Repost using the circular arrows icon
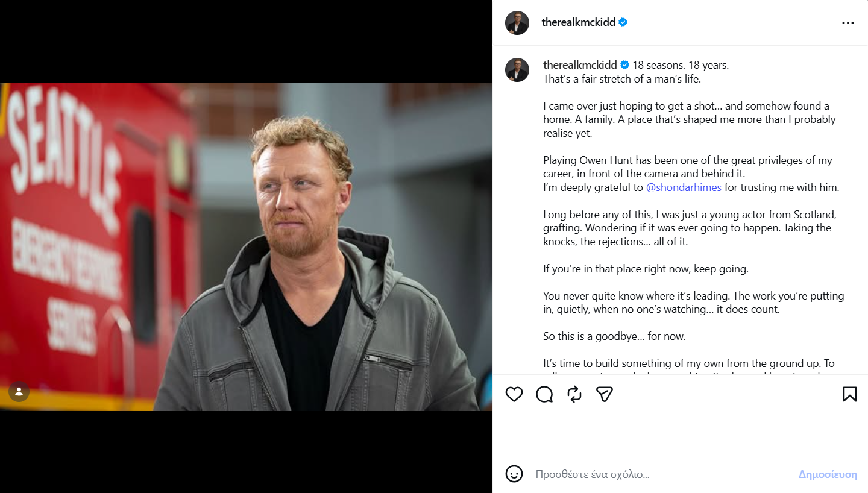Image resolution: width=868 pixels, height=493 pixels. pos(574,394)
